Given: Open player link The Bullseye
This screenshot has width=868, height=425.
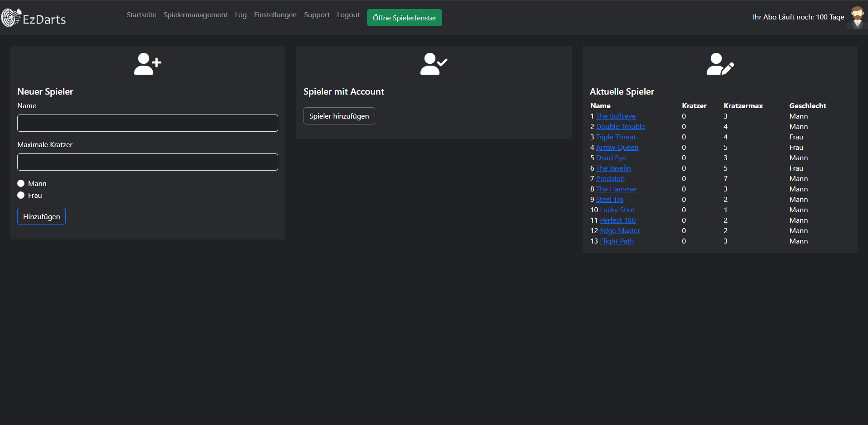Looking at the screenshot, I should 616,116.
